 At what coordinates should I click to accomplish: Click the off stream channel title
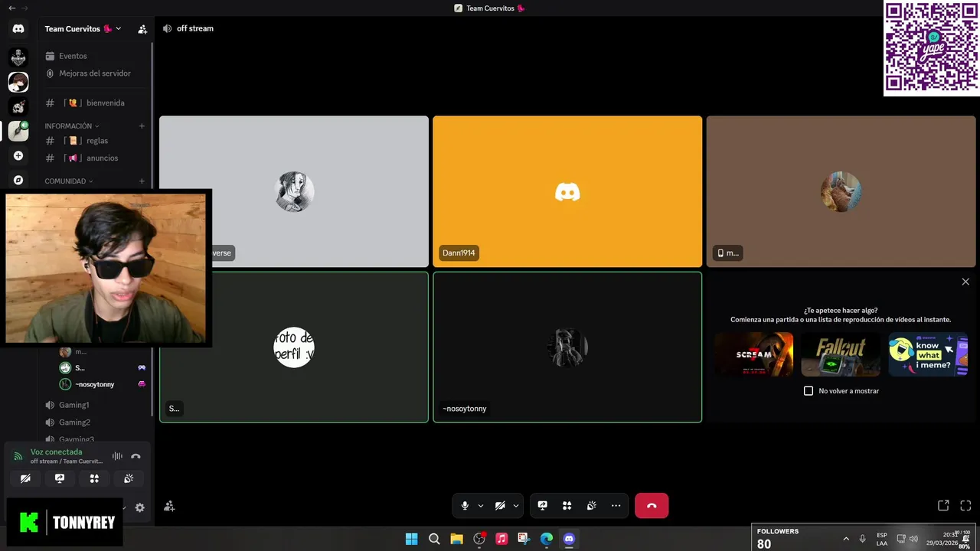click(x=195, y=28)
